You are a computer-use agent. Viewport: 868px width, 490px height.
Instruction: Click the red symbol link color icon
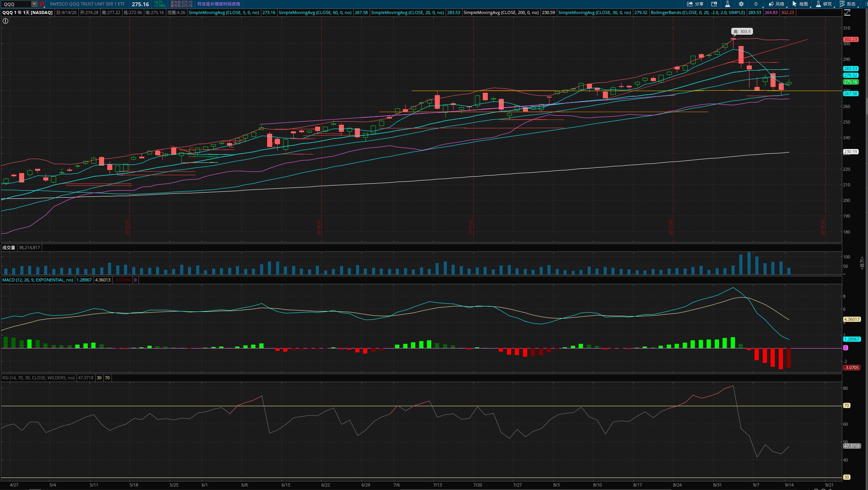point(42,4)
